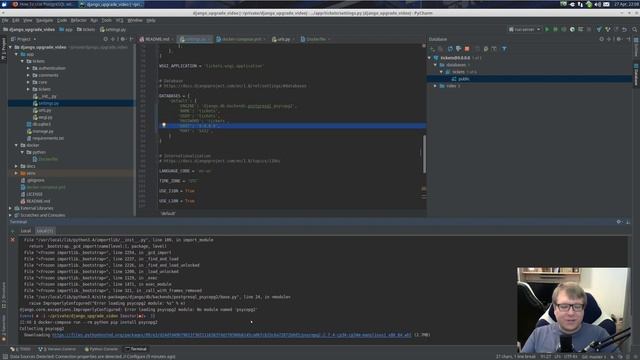The image size is (640, 360).
Task: Open the run server configuration dropdown
Action: tap(524, 29)
